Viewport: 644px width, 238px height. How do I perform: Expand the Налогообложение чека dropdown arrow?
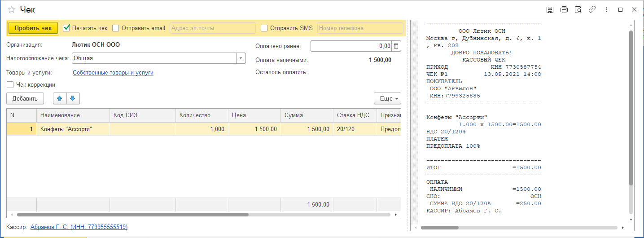(x=241, y=58)
